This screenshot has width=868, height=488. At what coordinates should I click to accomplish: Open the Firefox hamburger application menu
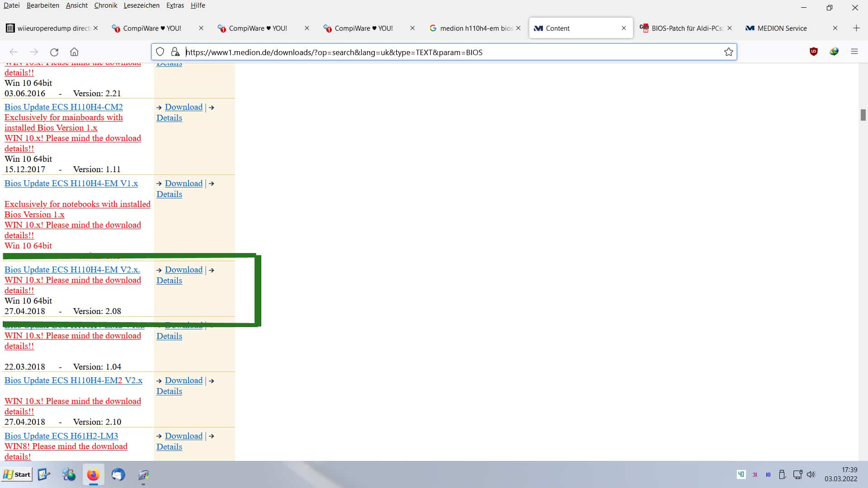coord(854,52)
